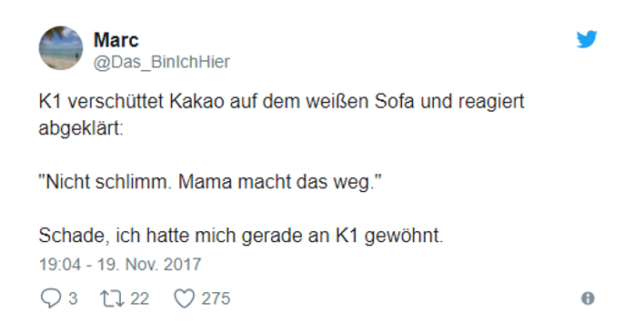Click the timestamp 19:04 - 19. Nov. 2017
Screen dimensions: 644x333
click(120, 264)
